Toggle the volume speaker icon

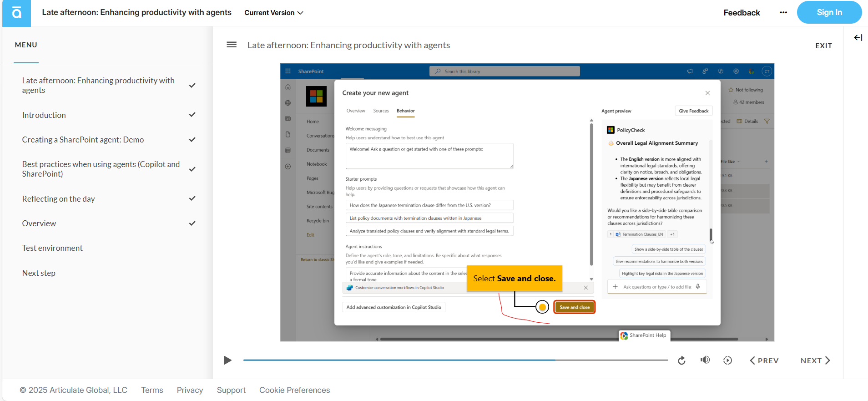(x=705, y=360)
